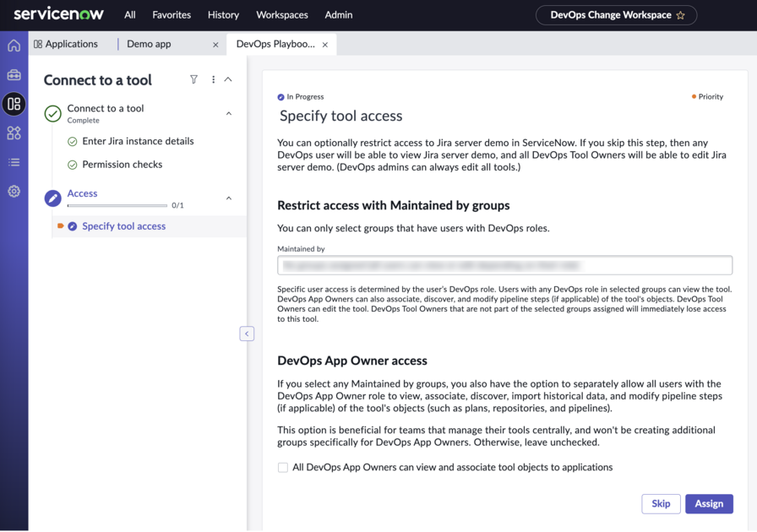Click the Access progress bar
The image size is (757, 532).
[x=117, y=206]
